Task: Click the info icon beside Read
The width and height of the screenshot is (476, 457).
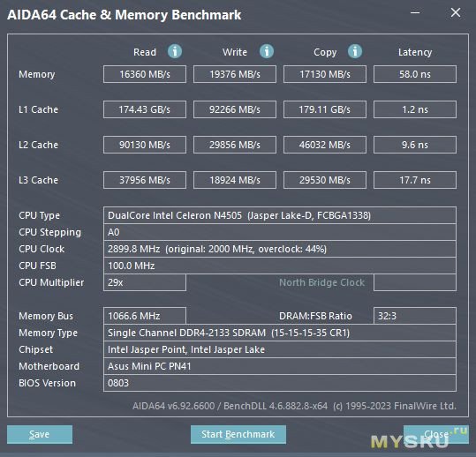Action: [175, 51]
